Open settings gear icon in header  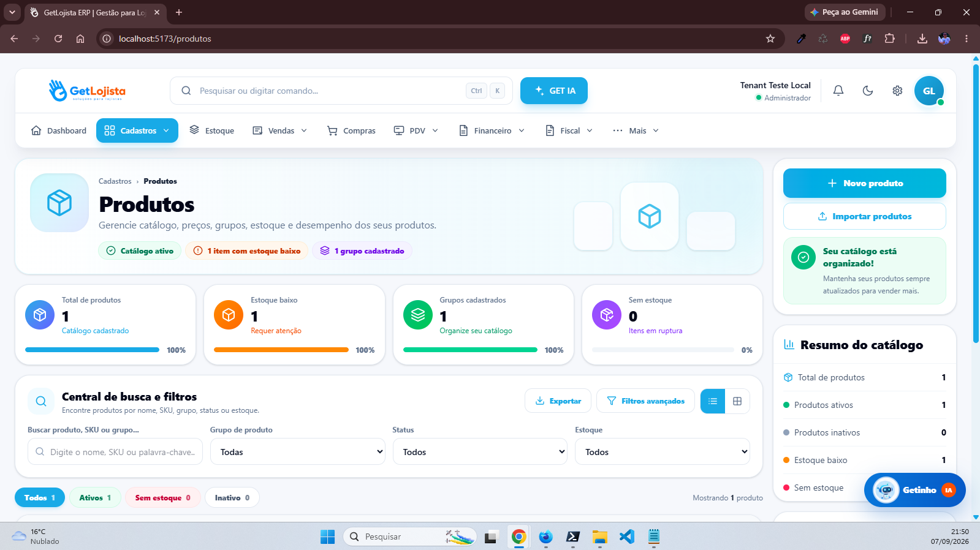point(897,91)
